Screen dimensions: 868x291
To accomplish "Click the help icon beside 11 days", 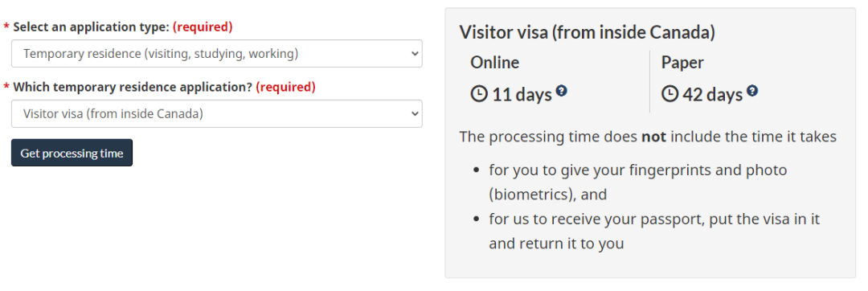I will (561, 90).
